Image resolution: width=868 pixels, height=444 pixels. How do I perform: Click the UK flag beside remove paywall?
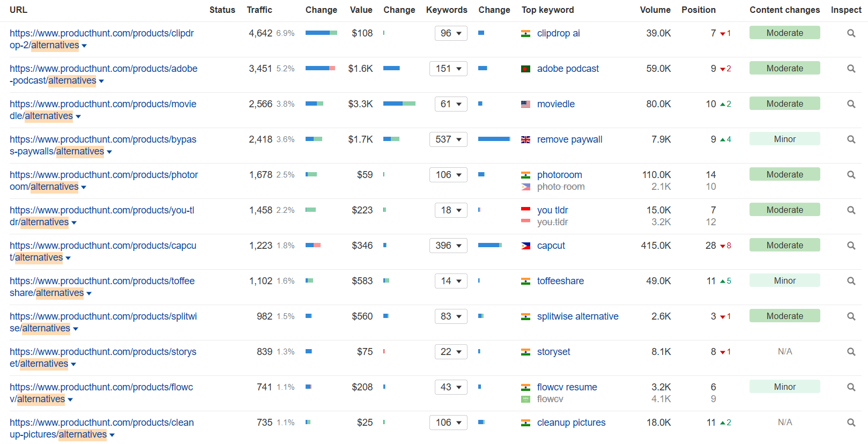coord(525,139)
